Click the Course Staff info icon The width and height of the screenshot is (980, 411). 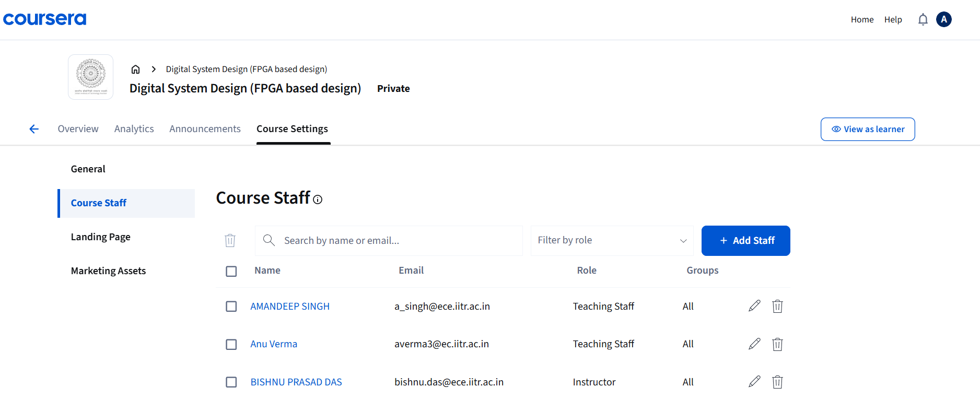tap(318, 199)
